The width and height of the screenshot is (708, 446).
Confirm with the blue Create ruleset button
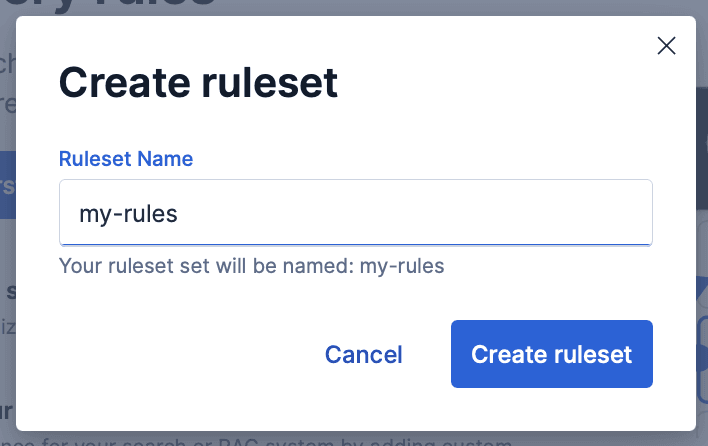551,354
